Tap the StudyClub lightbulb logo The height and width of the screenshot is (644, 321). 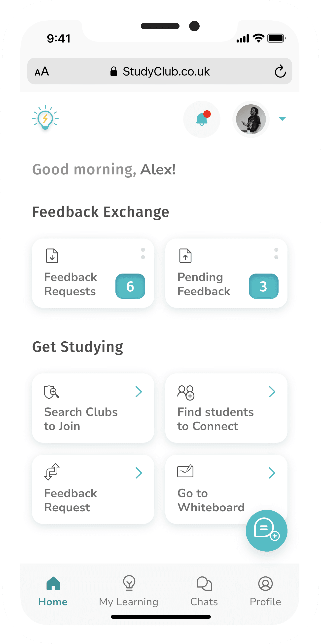(x=45, y=118)
